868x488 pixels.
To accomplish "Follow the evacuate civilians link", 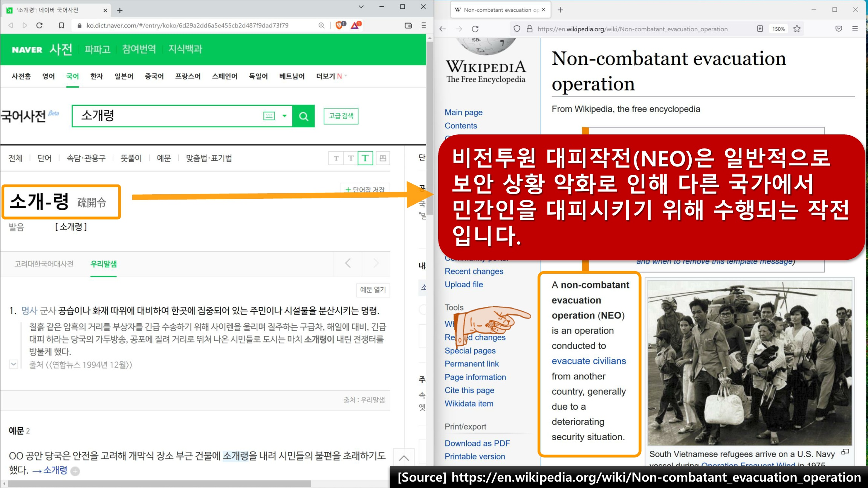I will (589, 361).
